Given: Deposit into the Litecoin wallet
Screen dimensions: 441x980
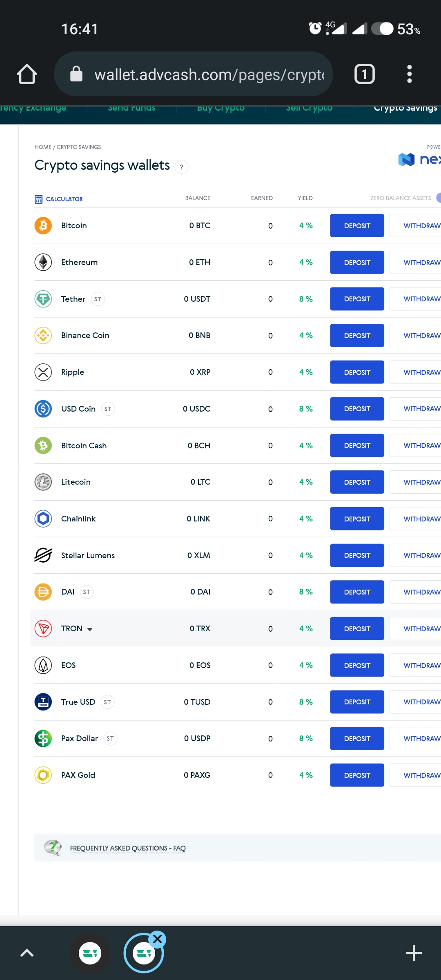Looking at the screenshot, I should pos(357,482).
